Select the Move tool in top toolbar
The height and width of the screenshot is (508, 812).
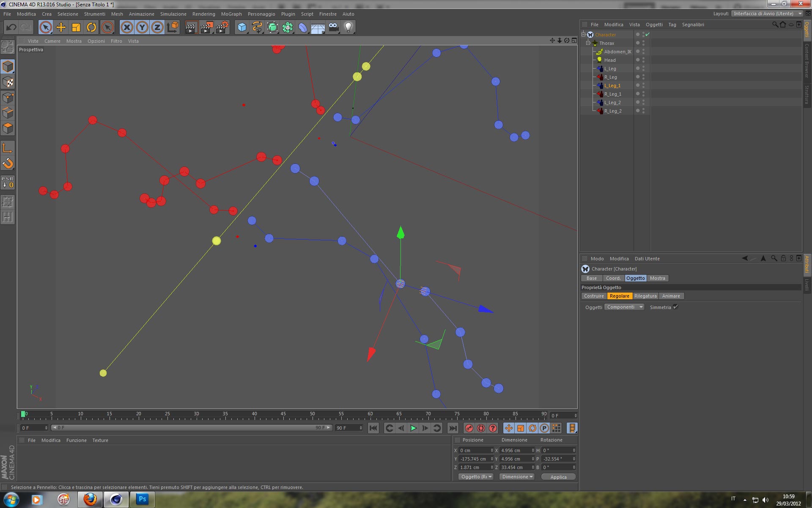click(61, 28)
